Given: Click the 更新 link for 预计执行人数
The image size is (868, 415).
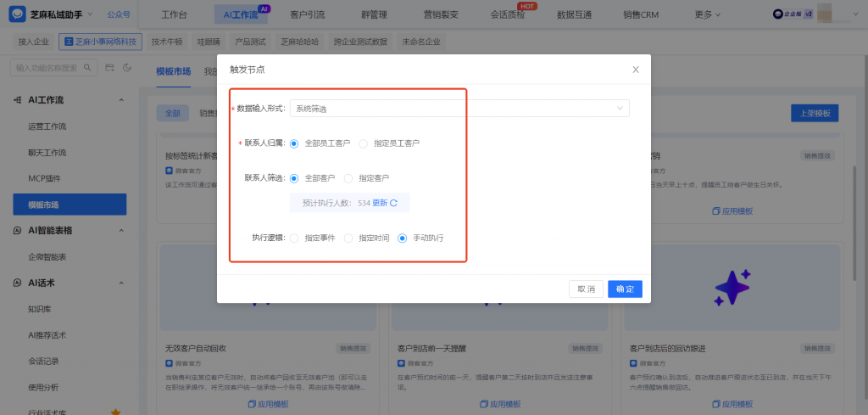Looking at the screenshot, I should point(380,203).
